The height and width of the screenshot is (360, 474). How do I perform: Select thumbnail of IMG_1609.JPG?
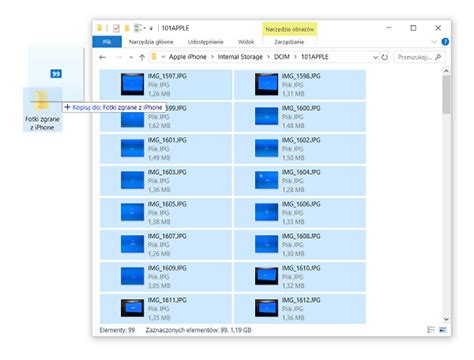tap(132, 276)
